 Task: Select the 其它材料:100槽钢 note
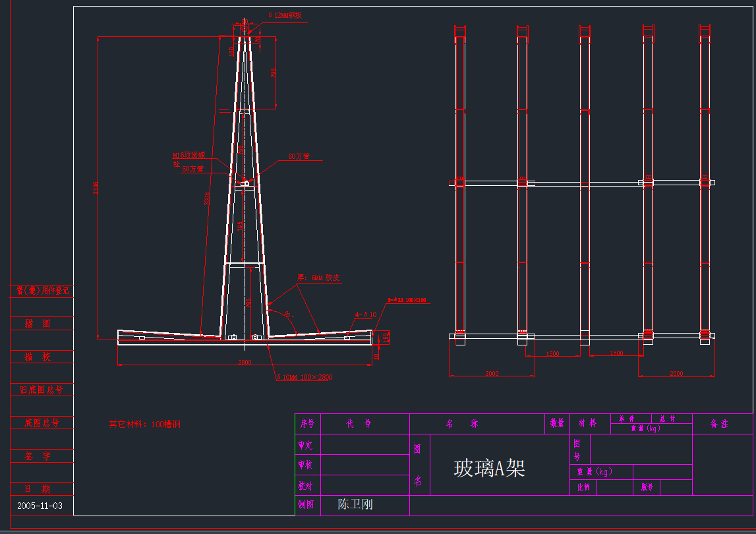click(x=144, y=424)
